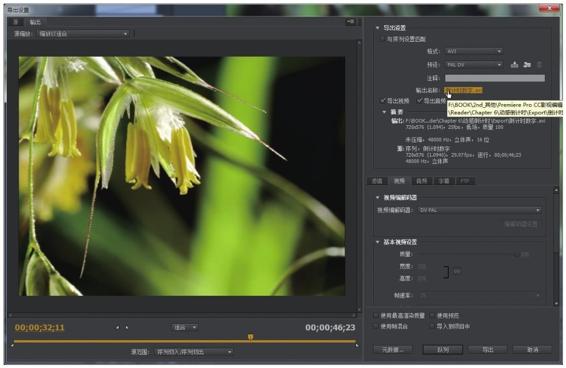This screenshot has width=566, height=368.
Task: Close the export settings window
Action: click(549, 9)
